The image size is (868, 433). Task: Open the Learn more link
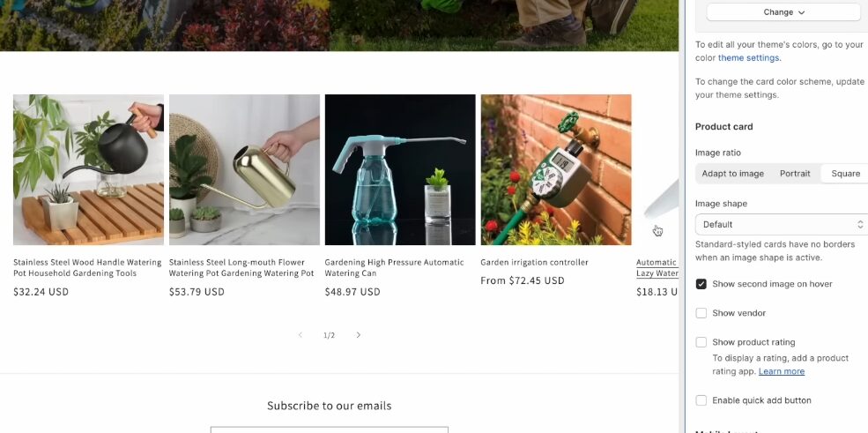pyautogui.click(x=781, y=371)
